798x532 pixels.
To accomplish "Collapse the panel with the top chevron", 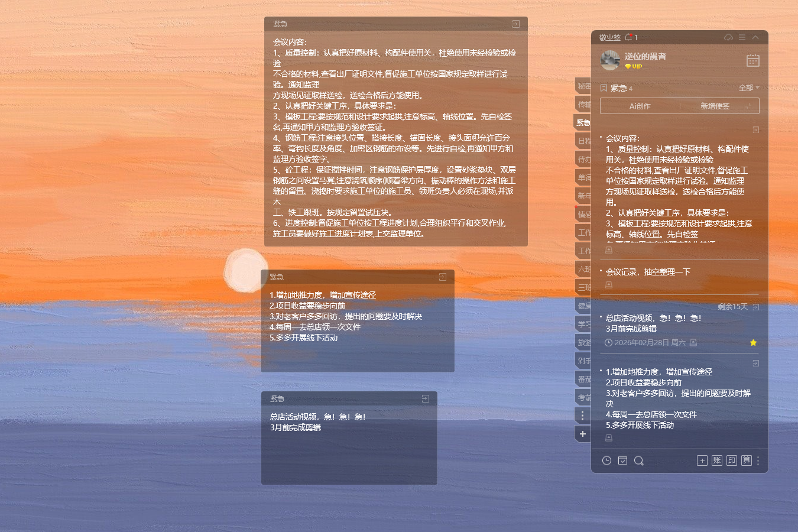I will click(755, 37).
